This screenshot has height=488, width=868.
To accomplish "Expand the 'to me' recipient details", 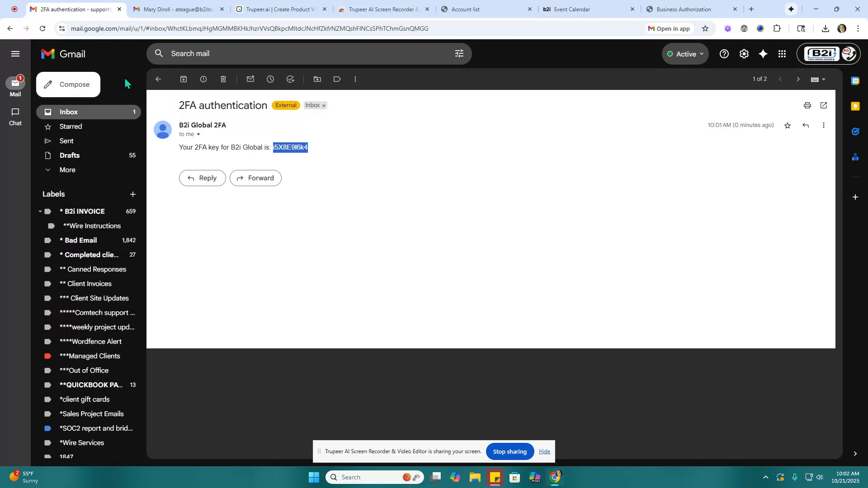I will (198, 134).
